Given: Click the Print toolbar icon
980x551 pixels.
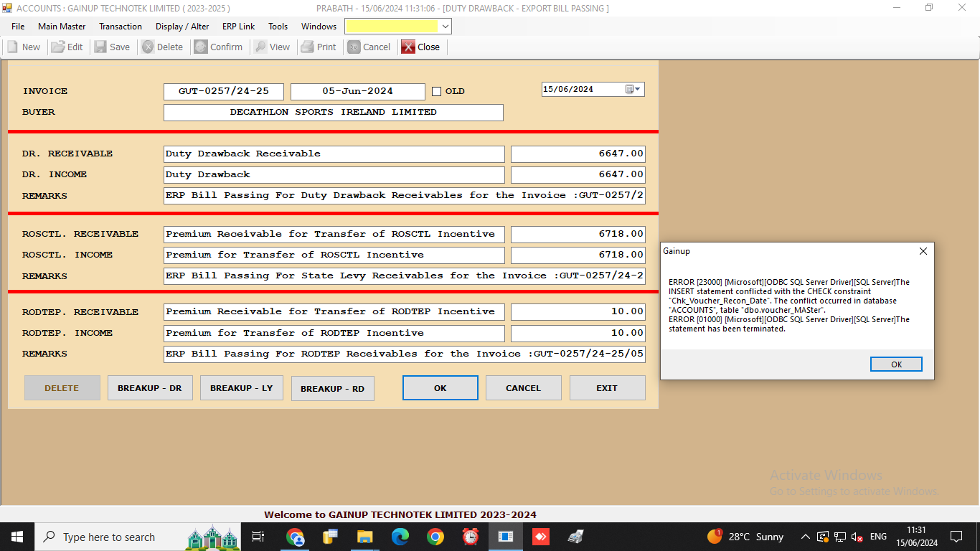Looking at the screenshot, I should click(x=307, y=47).
